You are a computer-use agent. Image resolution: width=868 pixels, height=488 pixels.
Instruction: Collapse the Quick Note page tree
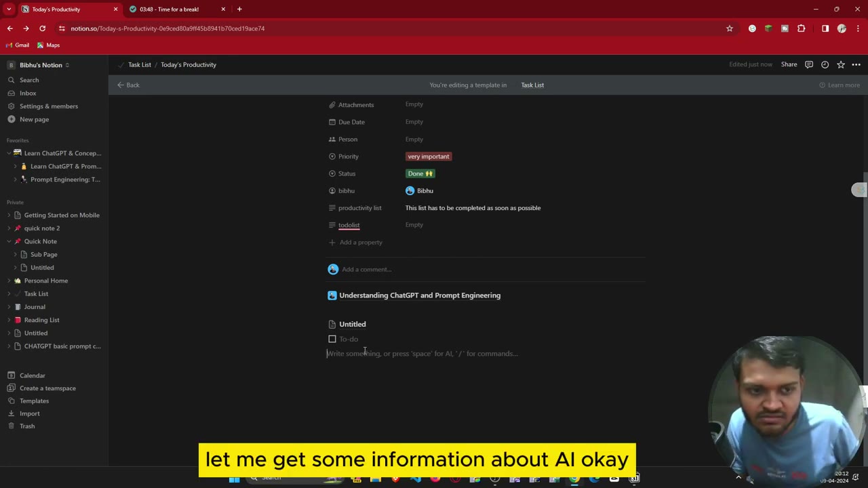pos(9,241)
